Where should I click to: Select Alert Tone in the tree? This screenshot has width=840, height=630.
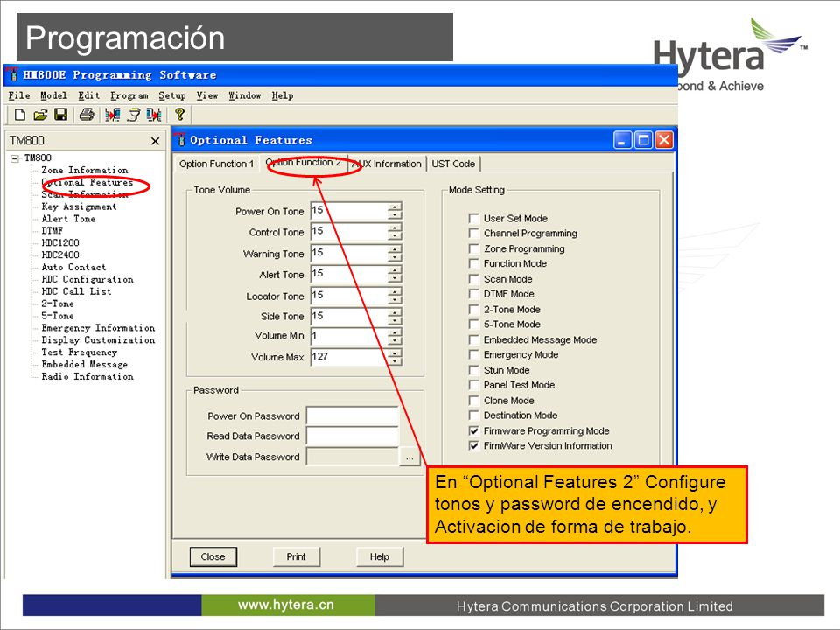(x=68, y=219)
